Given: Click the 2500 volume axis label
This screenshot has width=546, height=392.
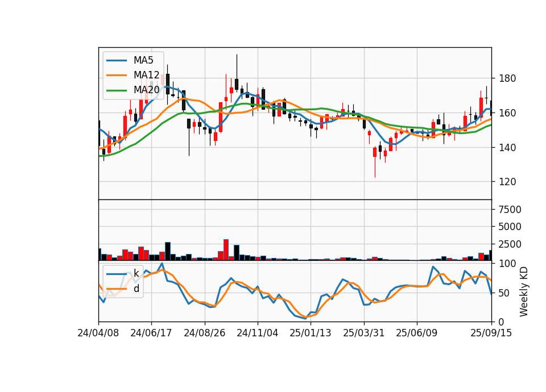Looking at the screenshot, I should (x=510, y=244).
